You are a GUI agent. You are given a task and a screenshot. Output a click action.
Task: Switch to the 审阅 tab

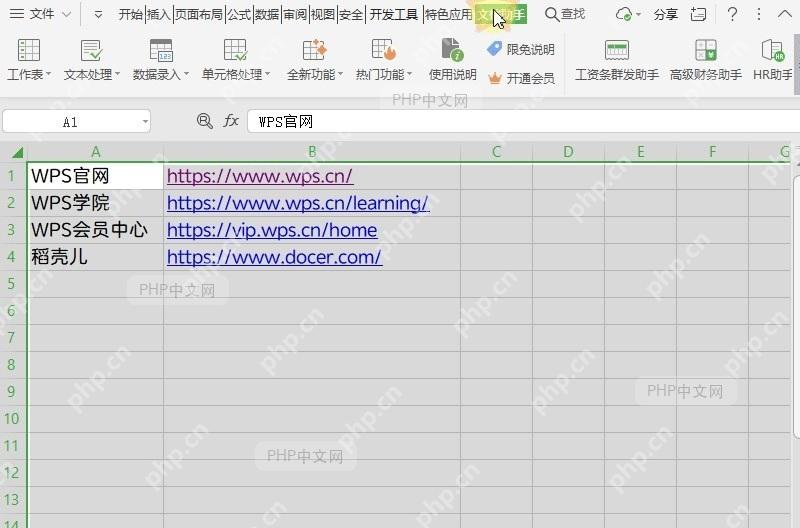click(295, 14)
